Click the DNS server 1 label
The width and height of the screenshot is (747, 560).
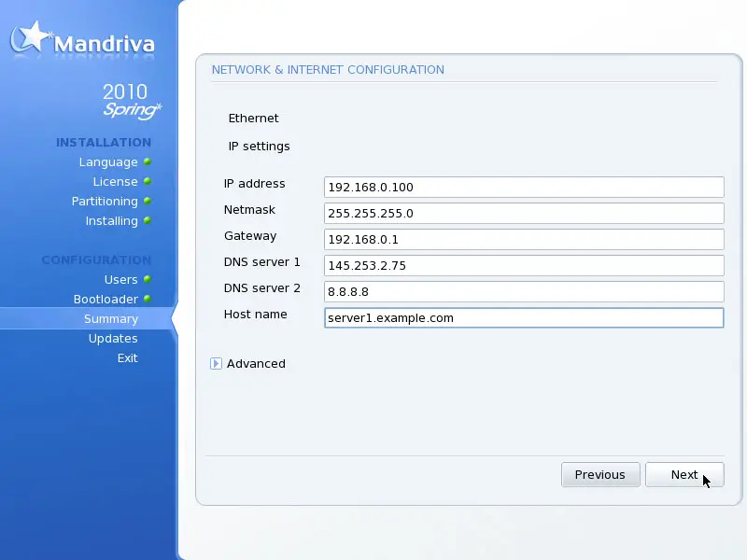[x=262, y=262]
